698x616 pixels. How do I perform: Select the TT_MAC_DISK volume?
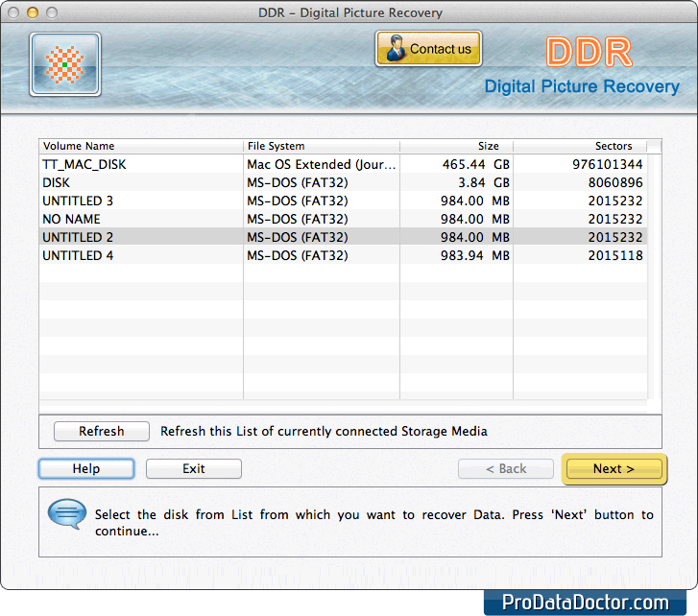343,164
